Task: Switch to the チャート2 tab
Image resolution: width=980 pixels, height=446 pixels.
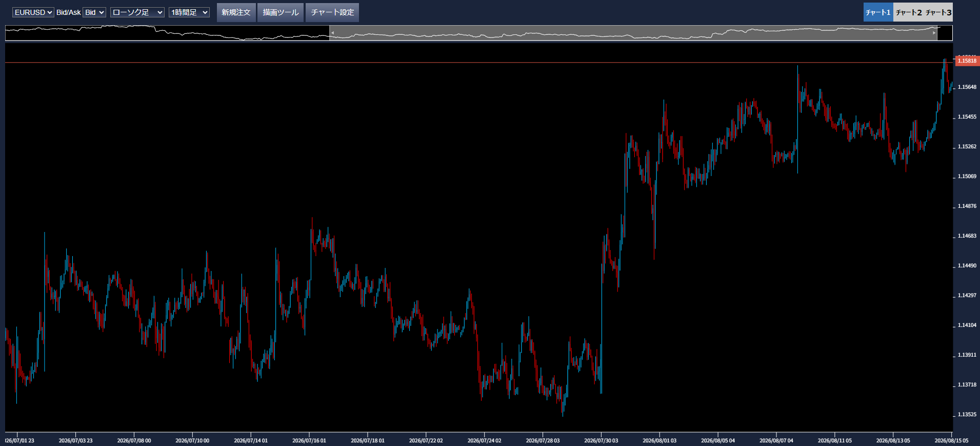Action: click(x=908, y=12)
